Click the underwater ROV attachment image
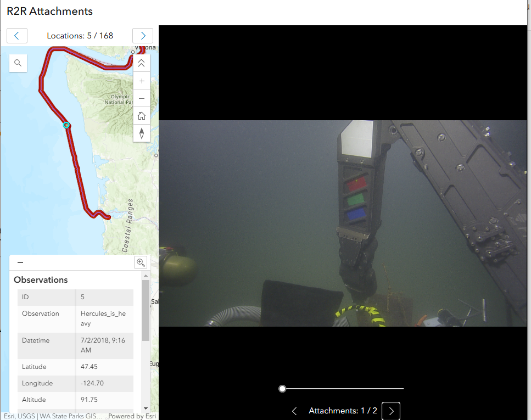This screenshot has width=531, height=420. 343,223
